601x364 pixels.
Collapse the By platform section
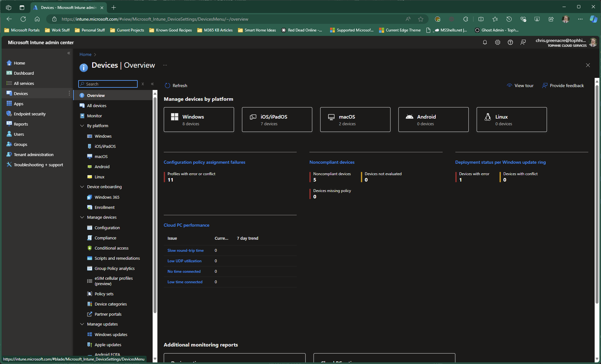pos(82,126)
